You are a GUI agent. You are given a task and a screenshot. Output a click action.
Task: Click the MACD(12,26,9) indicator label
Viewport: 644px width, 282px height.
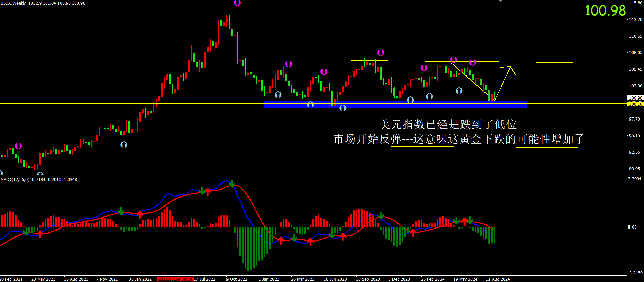[39, 180]
